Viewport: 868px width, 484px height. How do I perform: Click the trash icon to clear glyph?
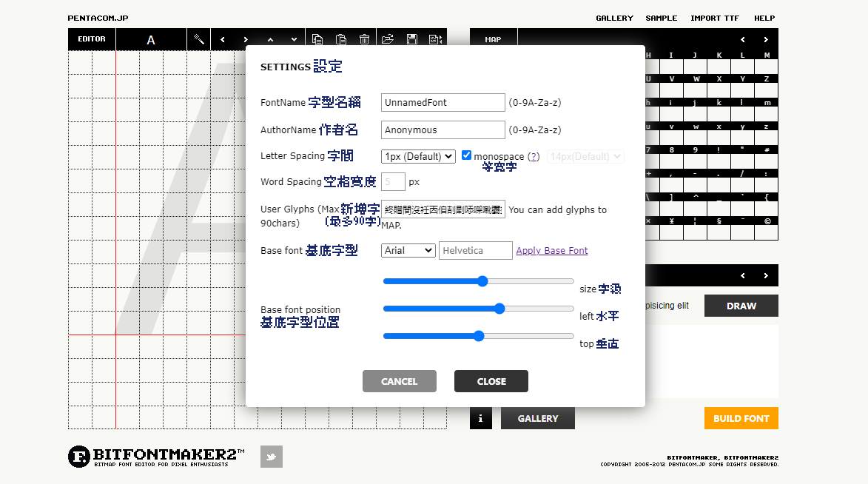[x=365, y=38]
